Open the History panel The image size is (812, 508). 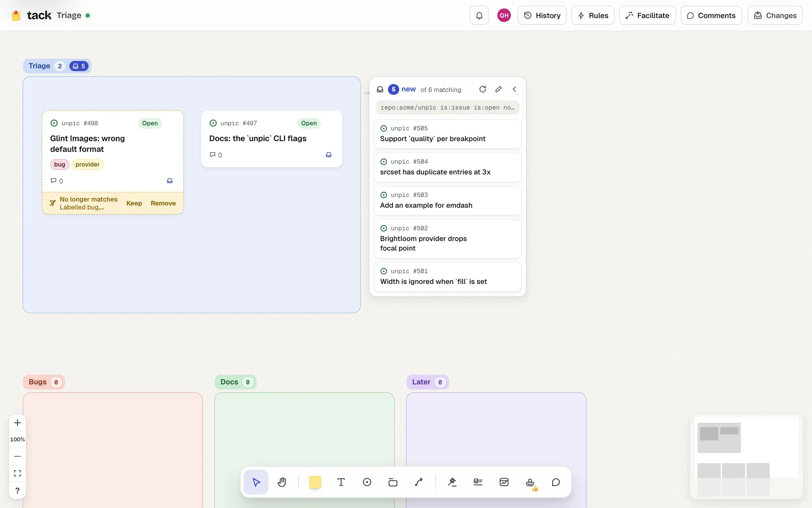click(542, 15)
